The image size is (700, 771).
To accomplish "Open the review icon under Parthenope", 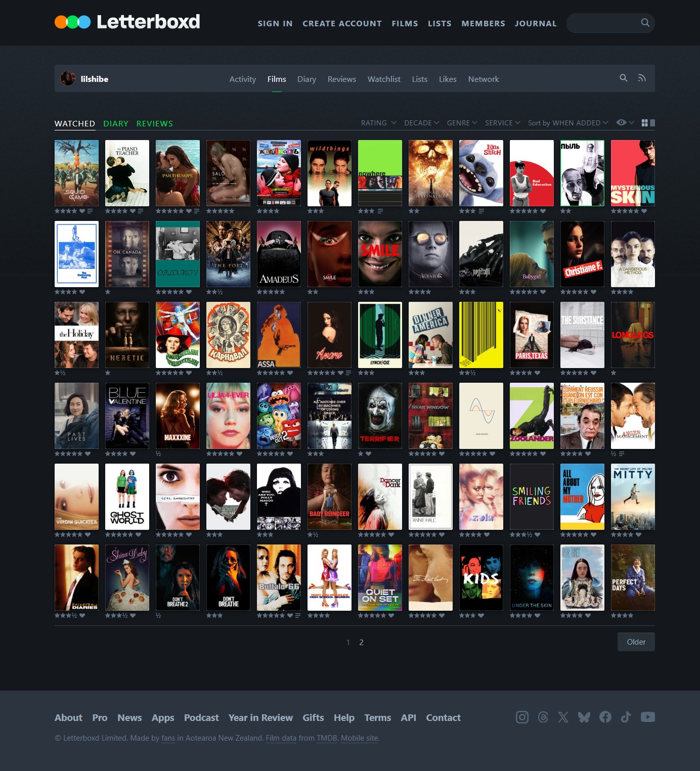I will point(197,211).
